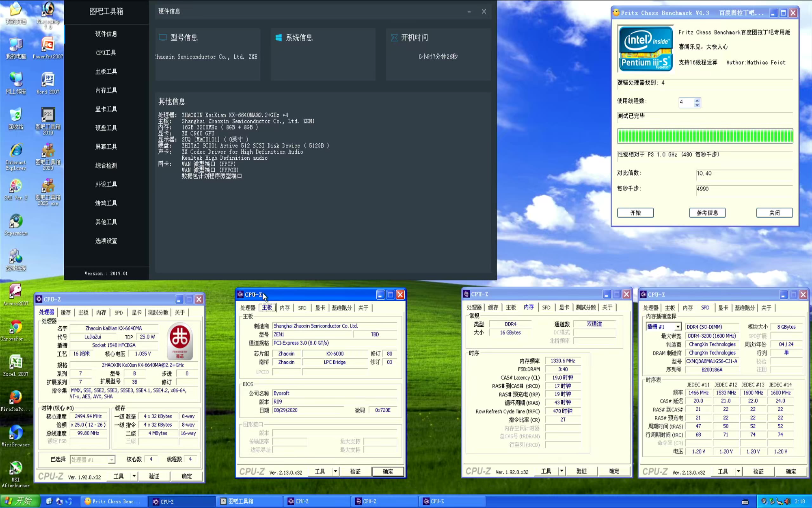
Task: Click 开始 button in Fritz Chess Benchmark
Action: tap(635, 213)
